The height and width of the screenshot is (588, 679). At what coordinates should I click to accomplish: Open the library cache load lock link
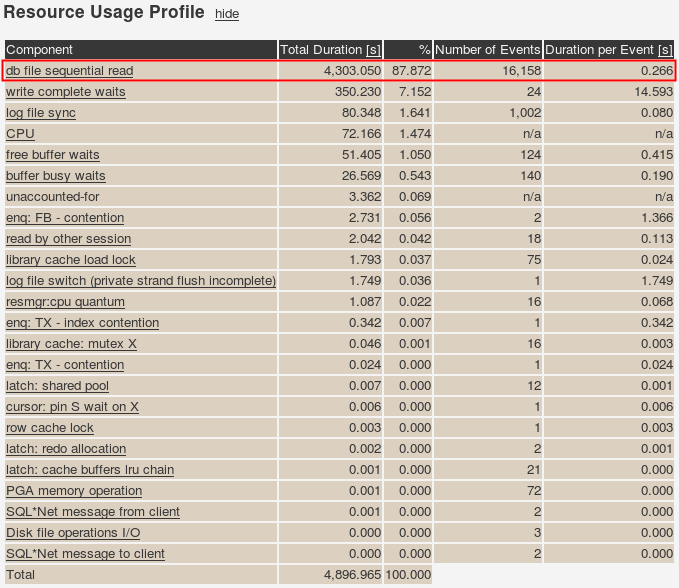click(71, 260)
